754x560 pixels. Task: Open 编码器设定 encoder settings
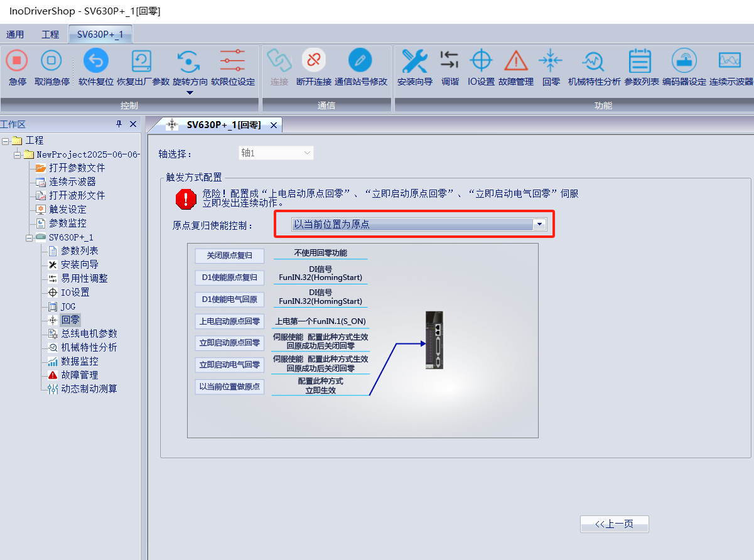coord(684,62)
